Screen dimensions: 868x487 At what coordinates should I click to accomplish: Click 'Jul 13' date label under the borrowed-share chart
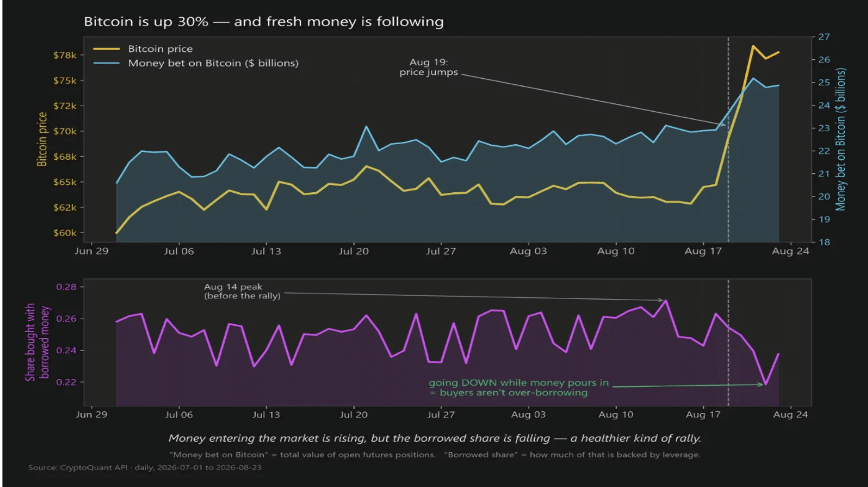(x=266, y=415)
